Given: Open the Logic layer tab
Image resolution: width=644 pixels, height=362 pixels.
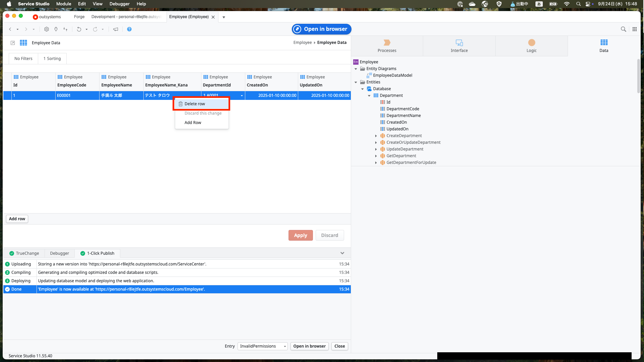Looking at the screenshot, I should [531, 46].
